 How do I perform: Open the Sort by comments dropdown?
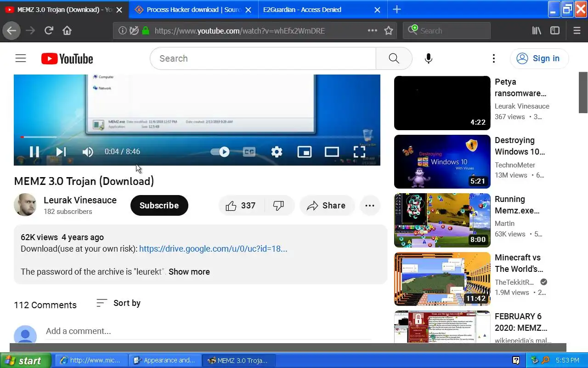tap(118, 303)
